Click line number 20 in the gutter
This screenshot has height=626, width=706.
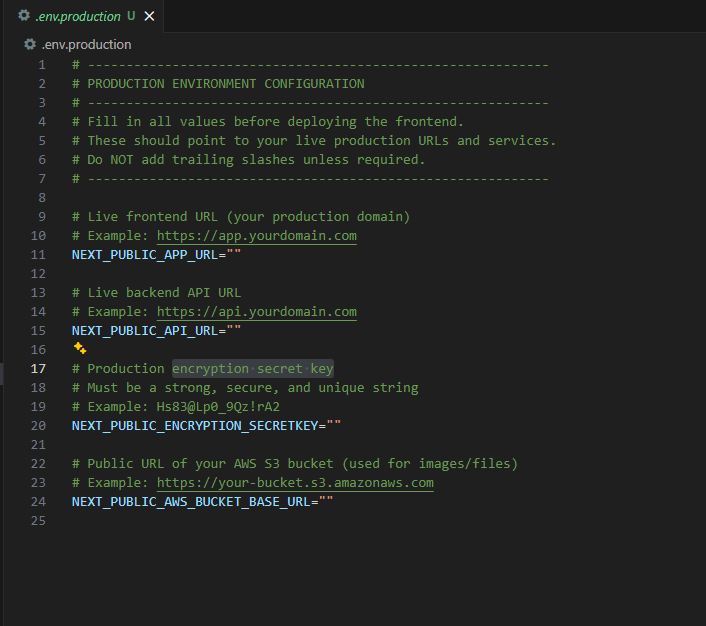pyautogui.click(x=38, y=426)
